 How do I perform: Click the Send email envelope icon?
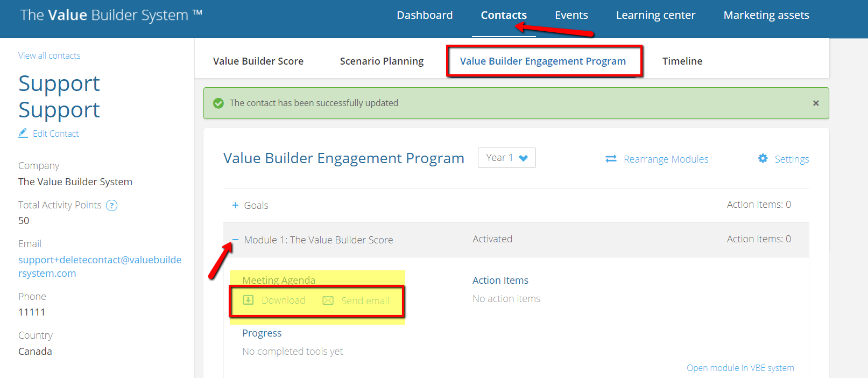coord(328,300)
